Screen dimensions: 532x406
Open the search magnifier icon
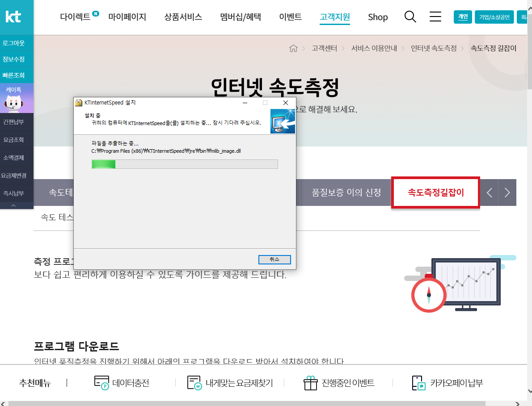click(x=410, y=17)
